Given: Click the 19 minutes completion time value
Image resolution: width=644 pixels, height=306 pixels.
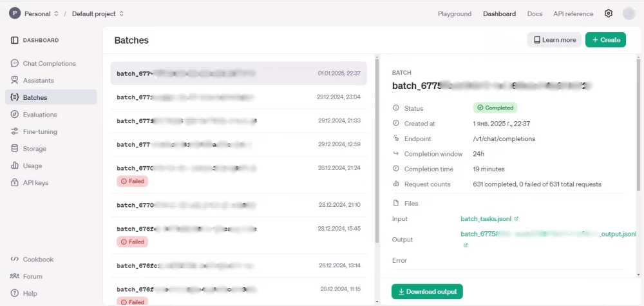Looking at the screenshot, I should 489,169.
